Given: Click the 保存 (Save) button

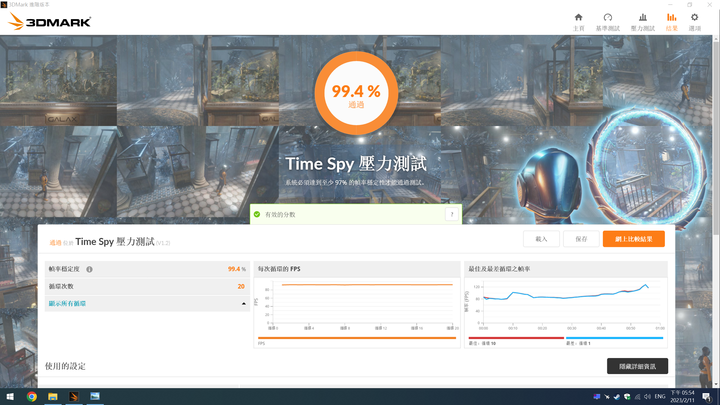Looking at the screenshot, I should (x=581, y=239).
